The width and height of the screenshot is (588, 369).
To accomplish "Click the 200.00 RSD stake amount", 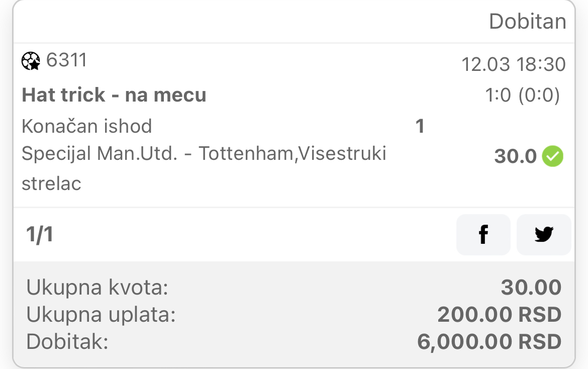I will point(499,315).
